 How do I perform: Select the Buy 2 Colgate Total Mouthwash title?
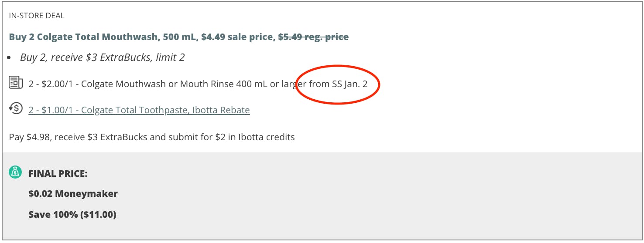click(83, 37)
